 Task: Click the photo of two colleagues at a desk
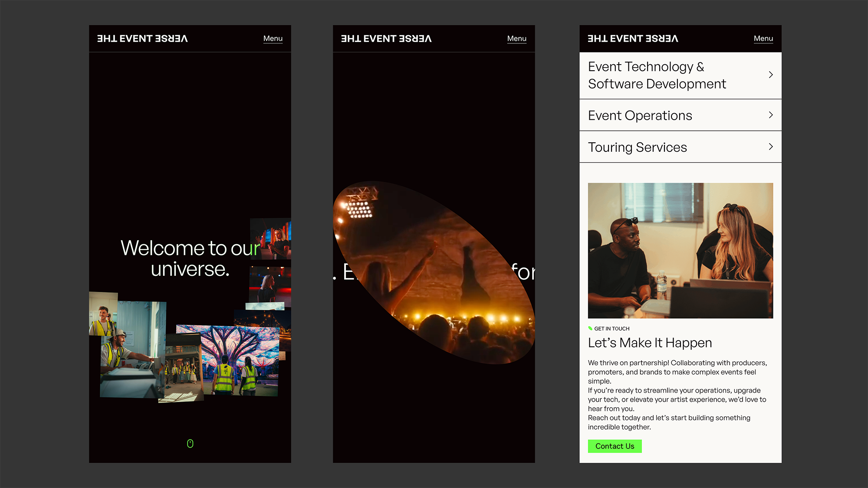tap(680, 250)
